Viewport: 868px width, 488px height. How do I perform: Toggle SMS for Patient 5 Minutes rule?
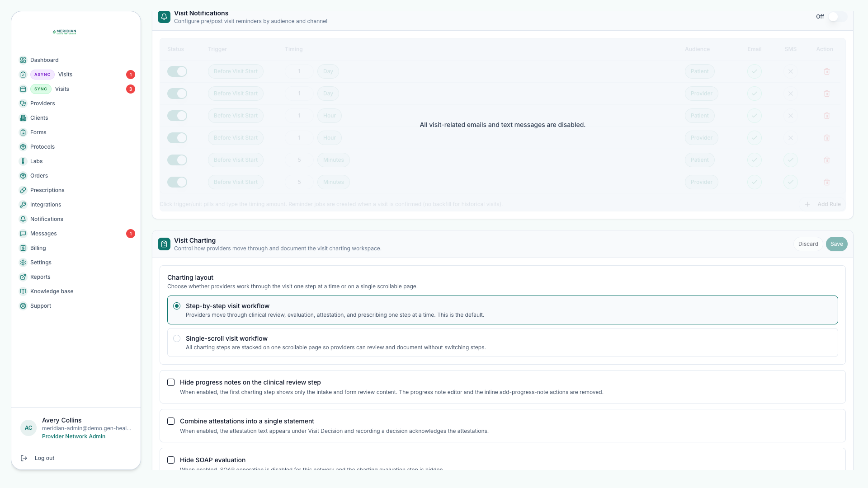pyautogui.click(x=791, y=160)
